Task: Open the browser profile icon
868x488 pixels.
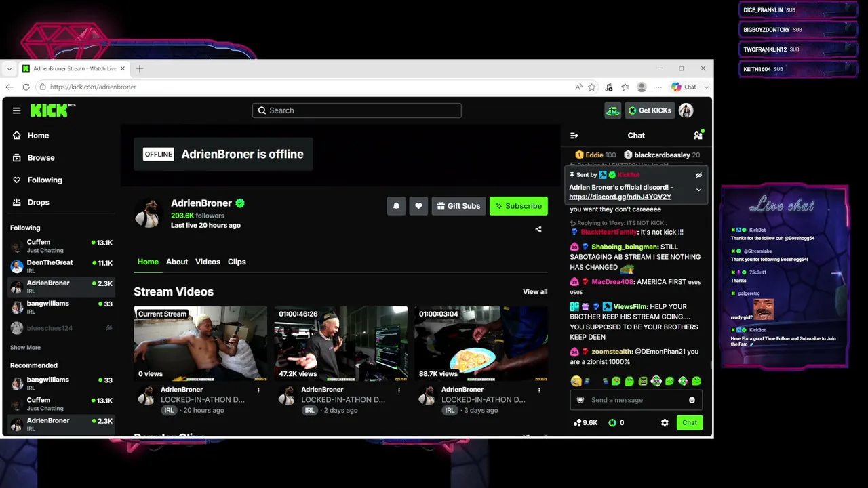Action: click(x=642, y=87)
